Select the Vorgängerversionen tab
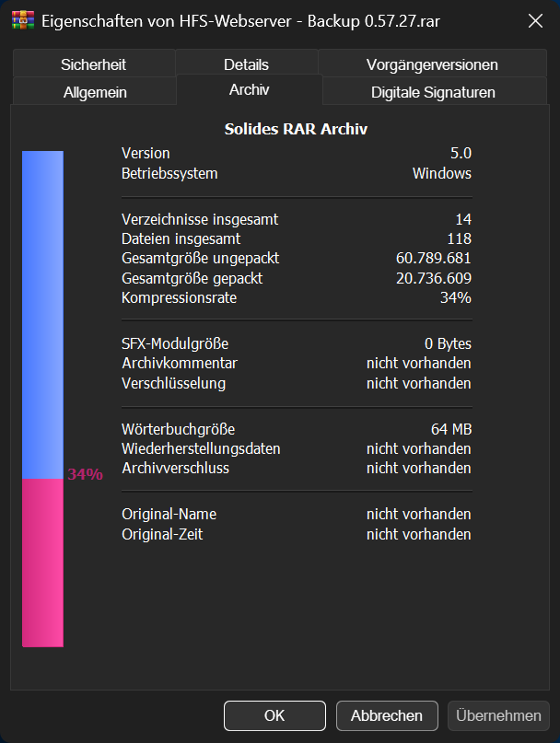Image resolution: width=560 pixels, height=743 pixels. point(432,64)
